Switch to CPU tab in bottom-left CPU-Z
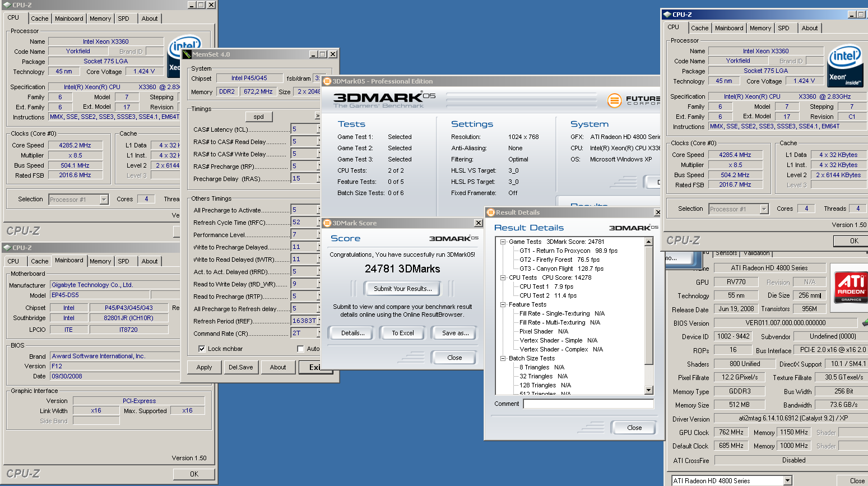 (x=13, y=261)
